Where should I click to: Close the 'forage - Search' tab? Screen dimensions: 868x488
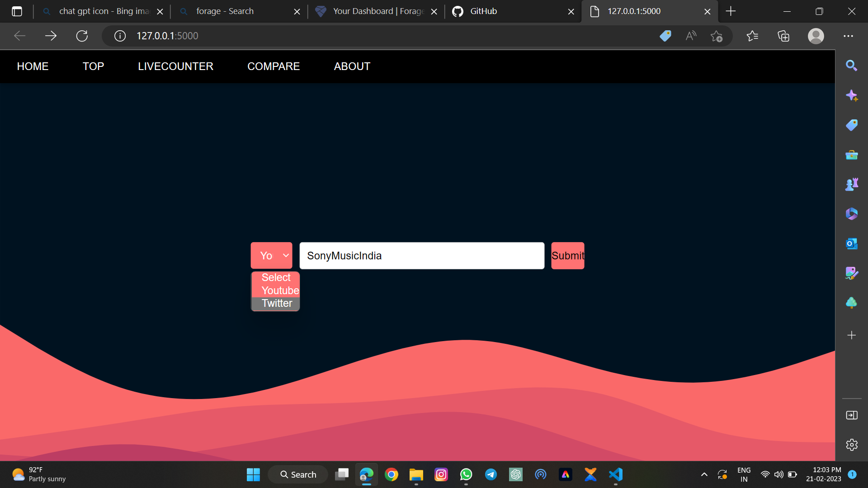(297, 12)
